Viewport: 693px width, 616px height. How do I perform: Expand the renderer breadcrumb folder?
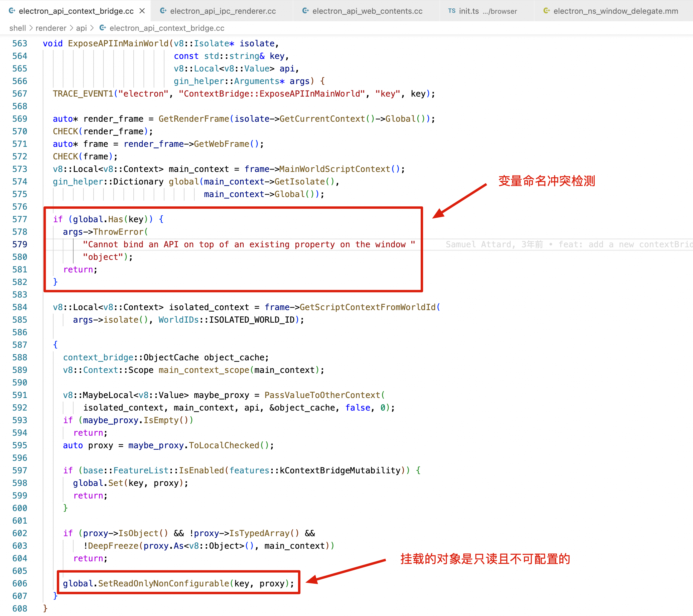pos(51,28)
